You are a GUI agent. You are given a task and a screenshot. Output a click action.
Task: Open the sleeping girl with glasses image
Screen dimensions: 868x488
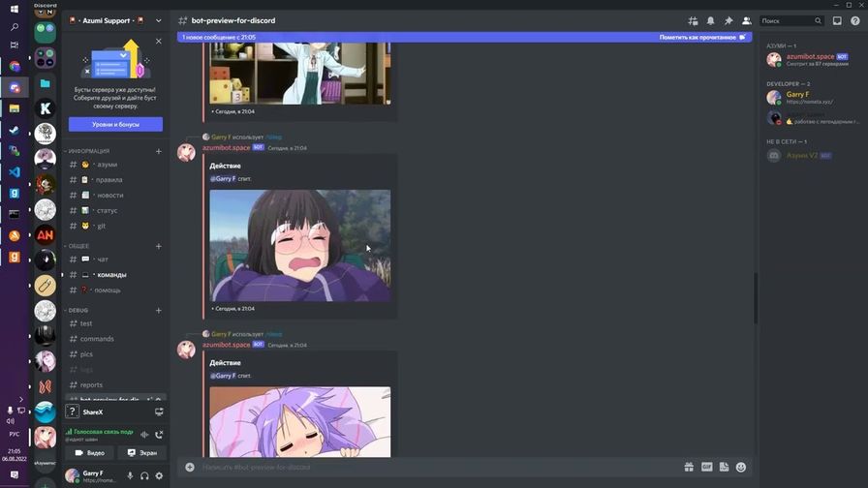(x=300, y=246)
